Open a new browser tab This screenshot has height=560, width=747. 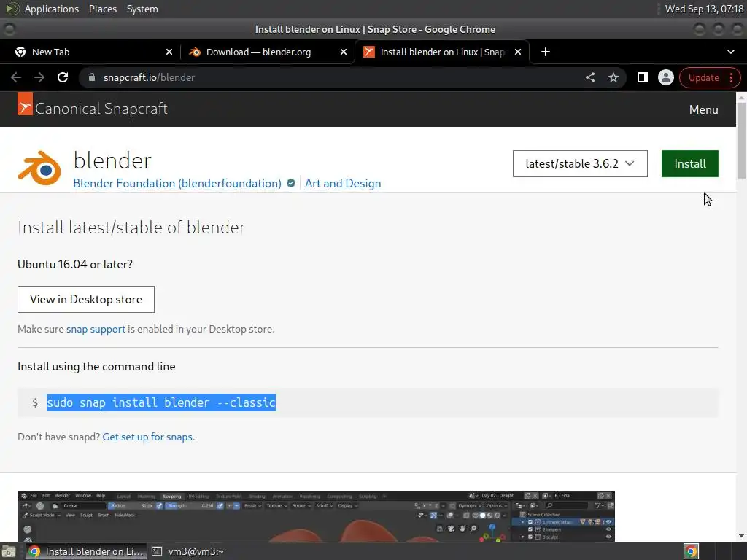[x=546, y=52]
